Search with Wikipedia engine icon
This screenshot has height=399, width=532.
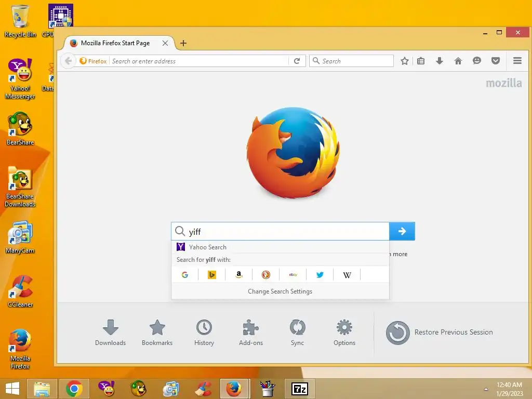pos(347,275)
